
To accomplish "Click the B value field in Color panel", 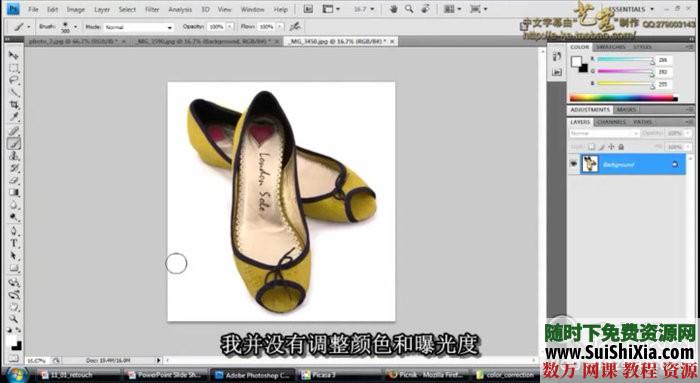I will [663, 83].
